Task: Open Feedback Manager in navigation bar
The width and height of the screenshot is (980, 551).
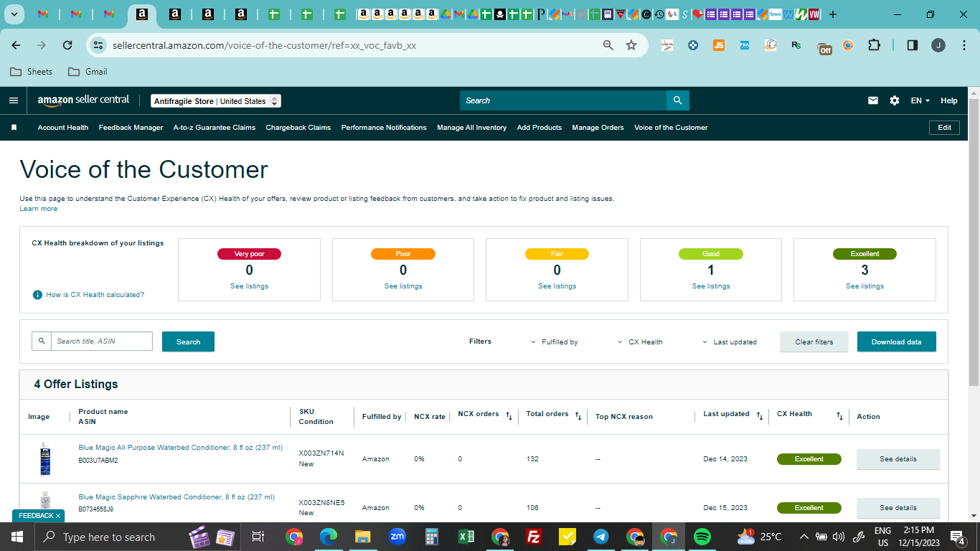Action: pyautogui.click(x=131, y=128)
